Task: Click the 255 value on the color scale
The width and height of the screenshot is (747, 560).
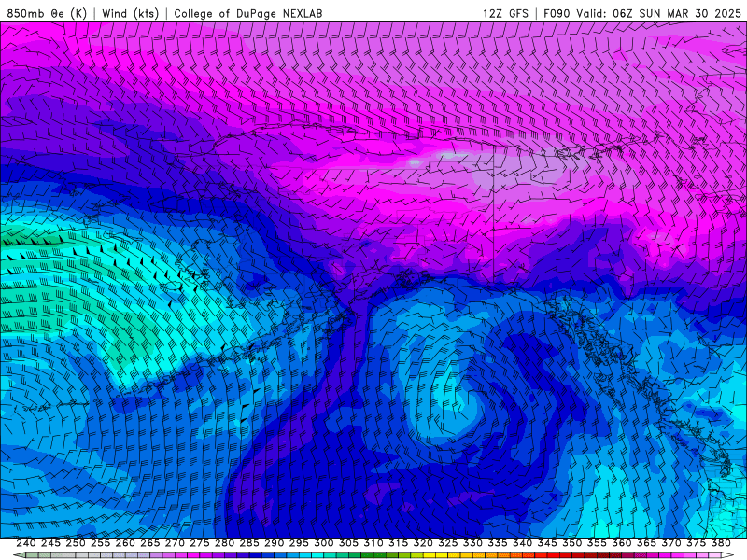Action: point(100,543)
